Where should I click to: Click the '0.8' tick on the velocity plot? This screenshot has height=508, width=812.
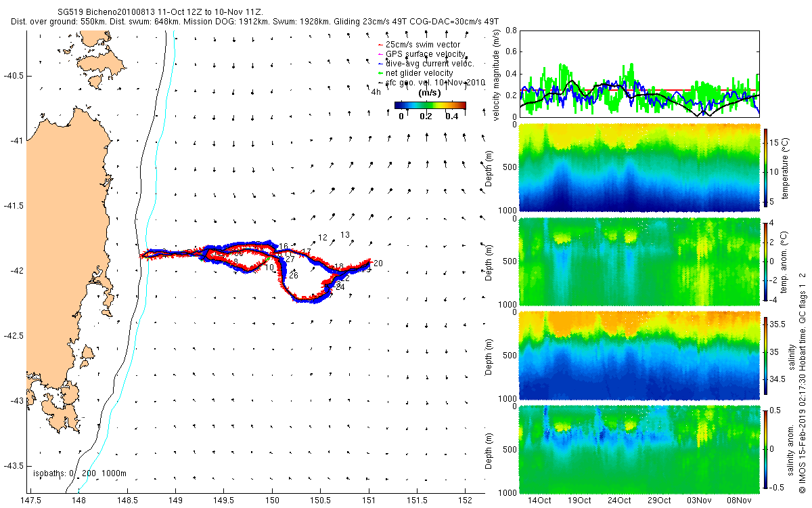511,30
